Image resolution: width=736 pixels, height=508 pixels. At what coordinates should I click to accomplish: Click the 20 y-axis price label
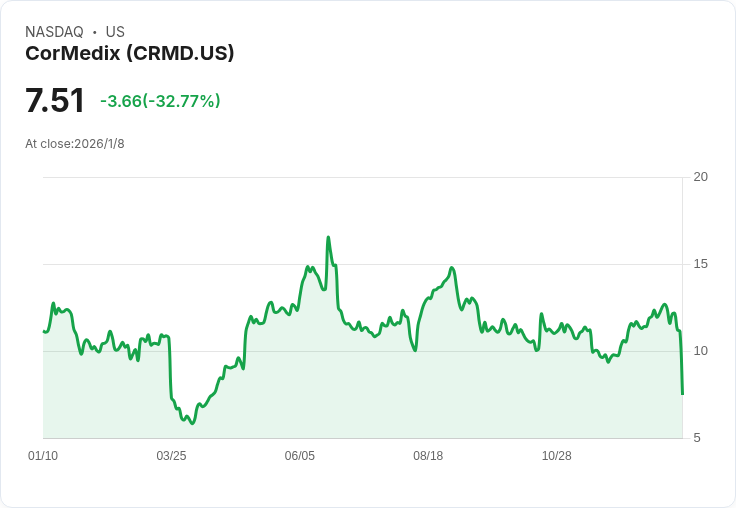[x=701, y=177]
